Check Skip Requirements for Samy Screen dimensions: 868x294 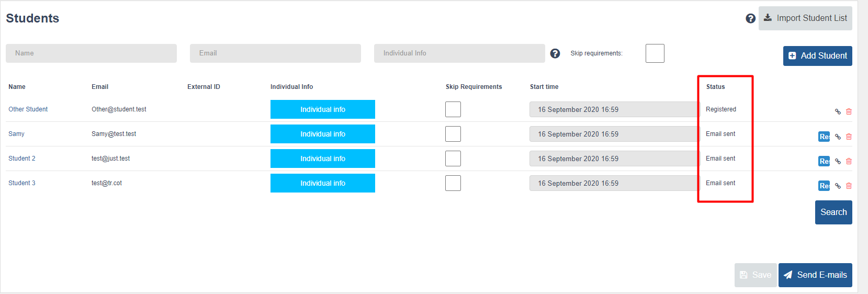point(453,134)
